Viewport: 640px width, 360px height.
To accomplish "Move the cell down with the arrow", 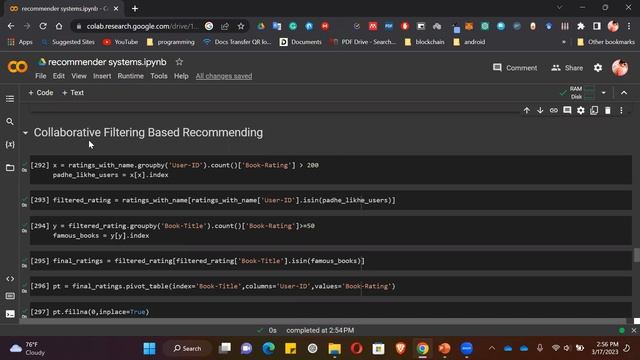I will (x=540, y=110).
